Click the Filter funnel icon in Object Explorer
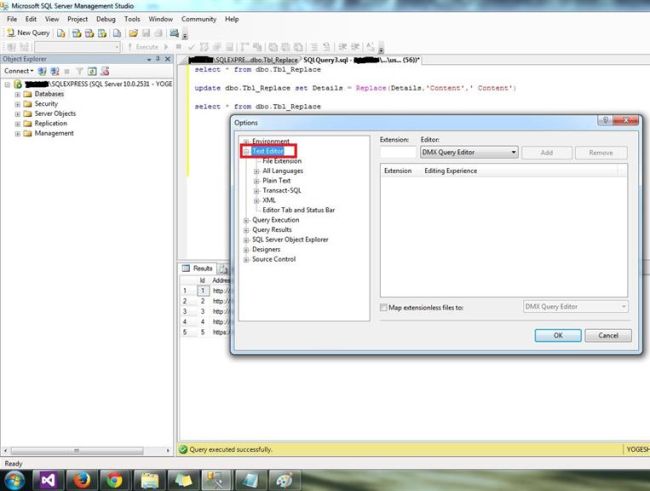Screen dimensions: 650x491 point(80,71)
